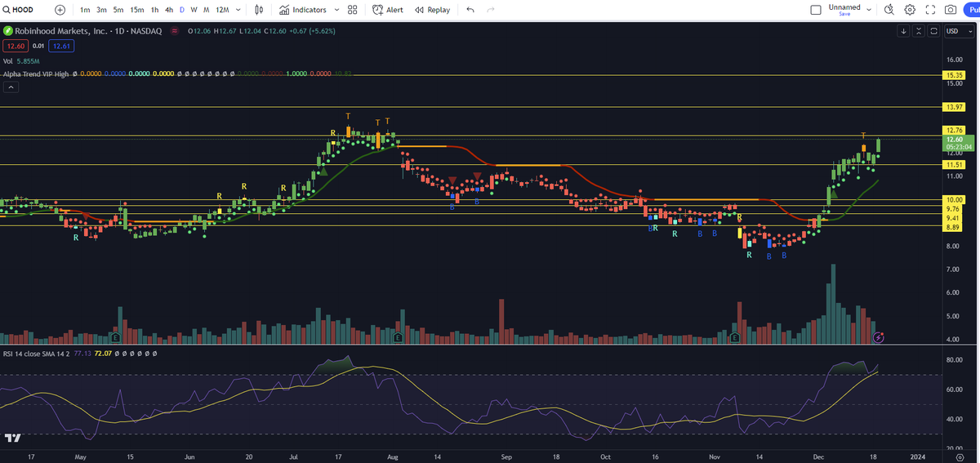Collapse the chart pane
This screenshot has width=980, height=463.
click(919, 31)
